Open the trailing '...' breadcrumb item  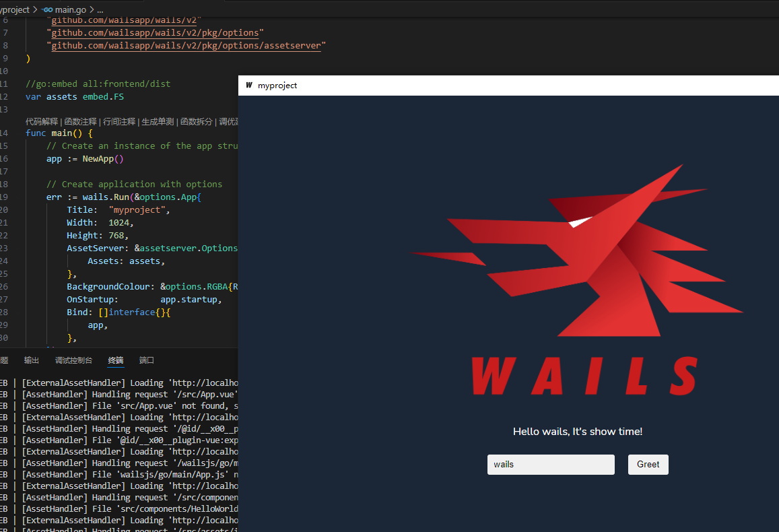100,9
